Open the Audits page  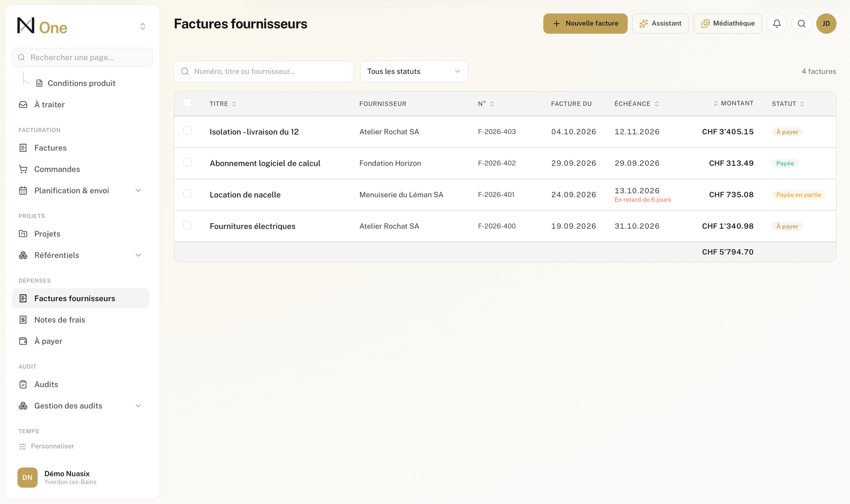(x=81, y=384)
